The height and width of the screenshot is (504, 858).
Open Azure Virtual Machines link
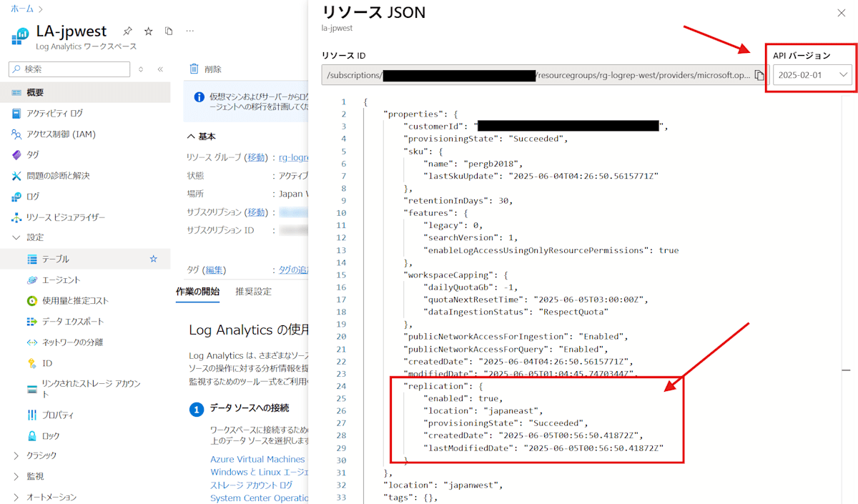(257, 459)
